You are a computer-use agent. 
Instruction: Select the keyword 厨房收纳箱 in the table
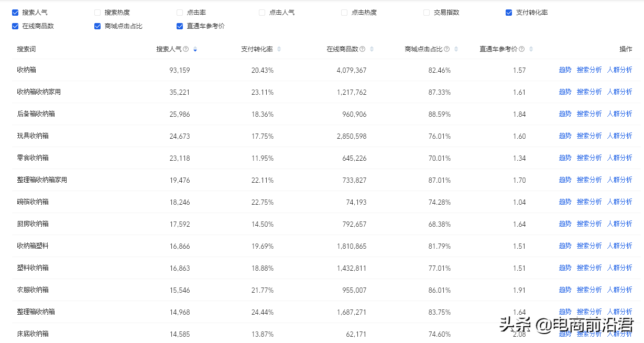click(x=32, y=223)
